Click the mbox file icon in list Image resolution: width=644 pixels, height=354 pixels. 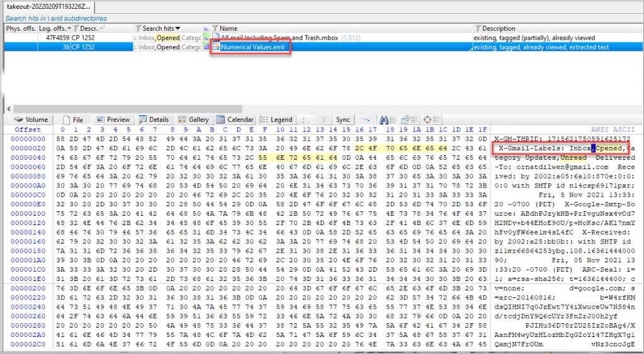pos(215,38)
